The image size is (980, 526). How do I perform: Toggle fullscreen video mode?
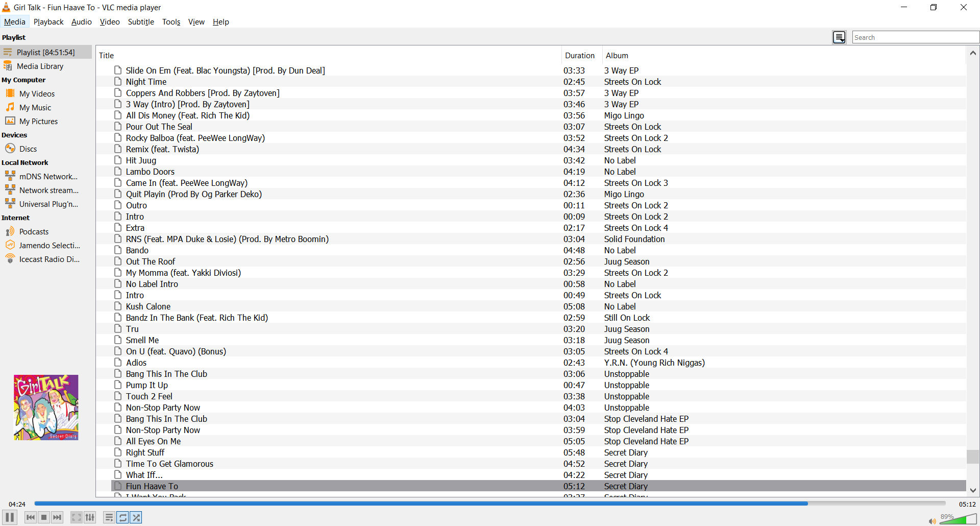[x=77, y=517]
